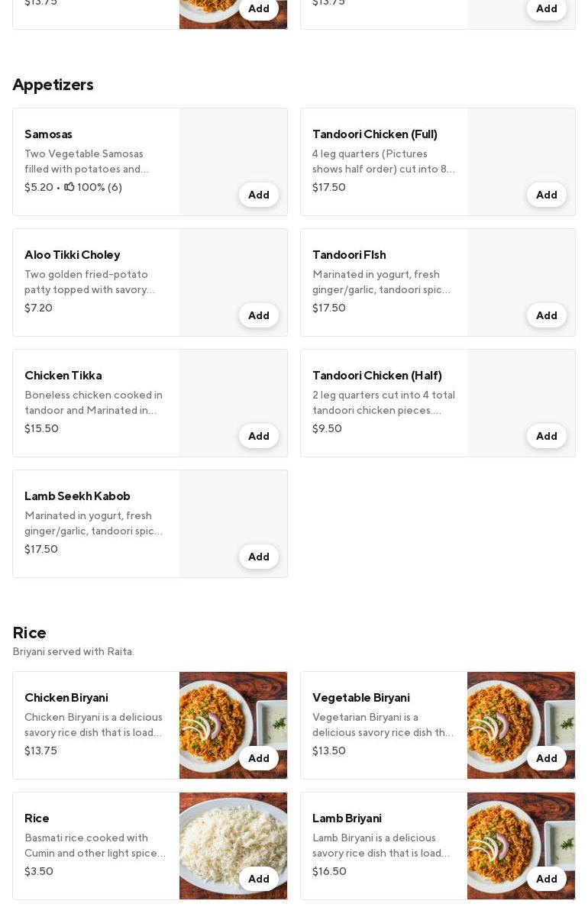588x920 pixels.
Task: Add Samosas to the order
Action: (259, 195)
